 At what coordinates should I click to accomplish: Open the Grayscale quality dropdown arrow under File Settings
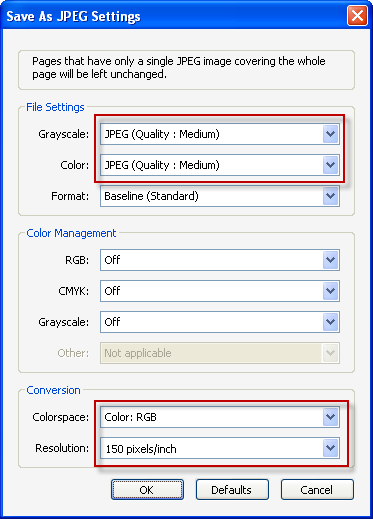coord(330,134)
